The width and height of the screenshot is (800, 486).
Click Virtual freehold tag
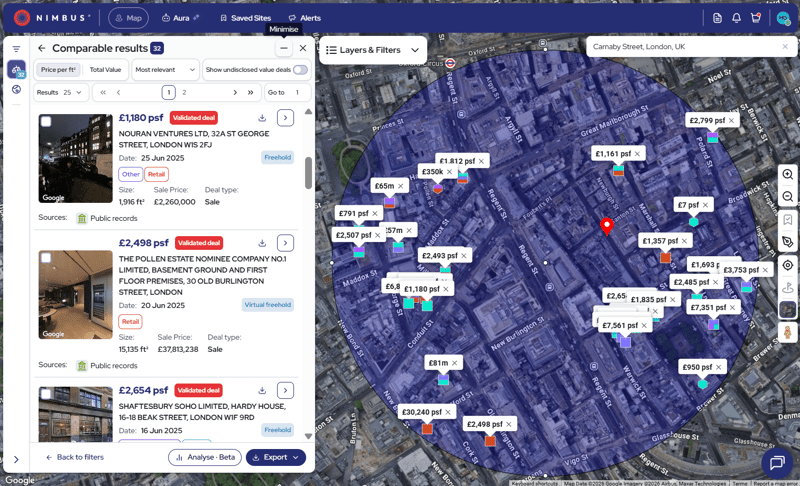pyautogui.click(x=268, y=304)
